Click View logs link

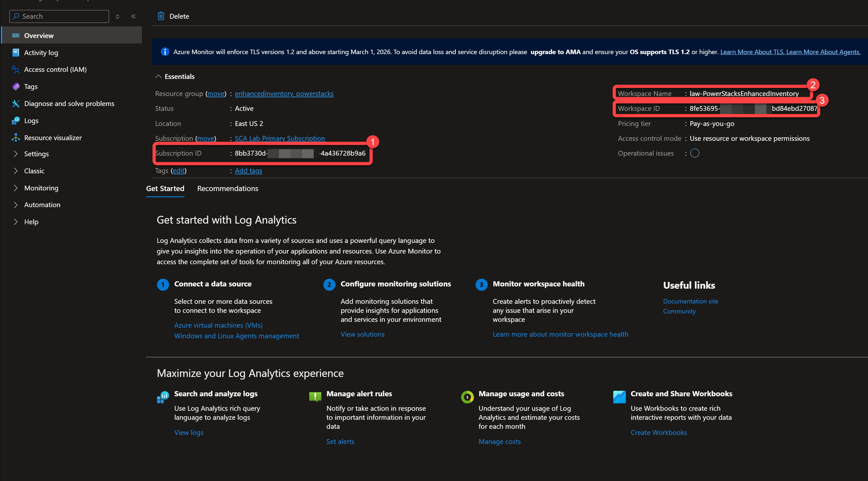[x=189, y=433]
